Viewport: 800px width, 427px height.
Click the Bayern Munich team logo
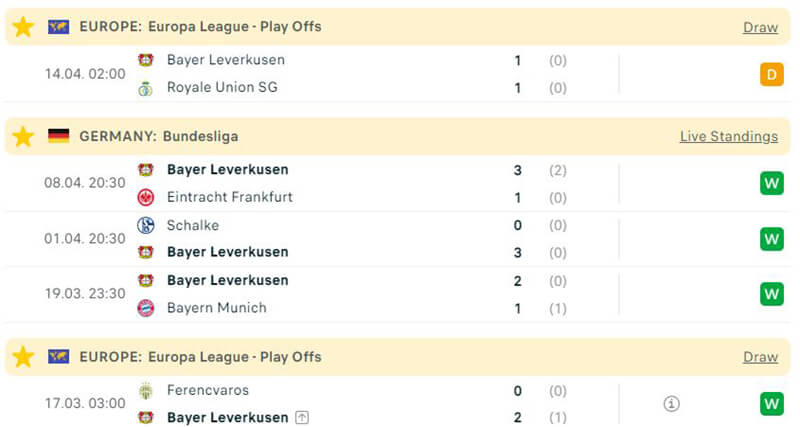146,308
